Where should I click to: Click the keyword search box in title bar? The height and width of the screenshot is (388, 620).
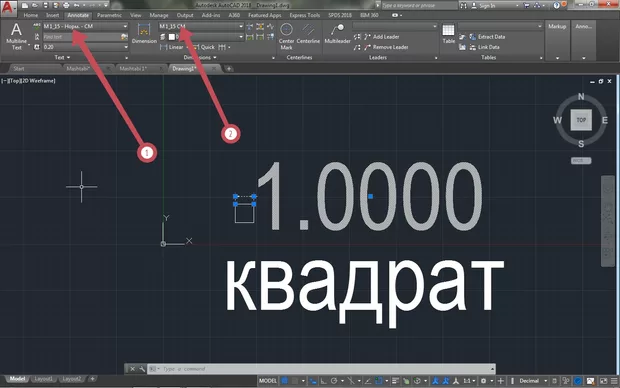[419, 6]
